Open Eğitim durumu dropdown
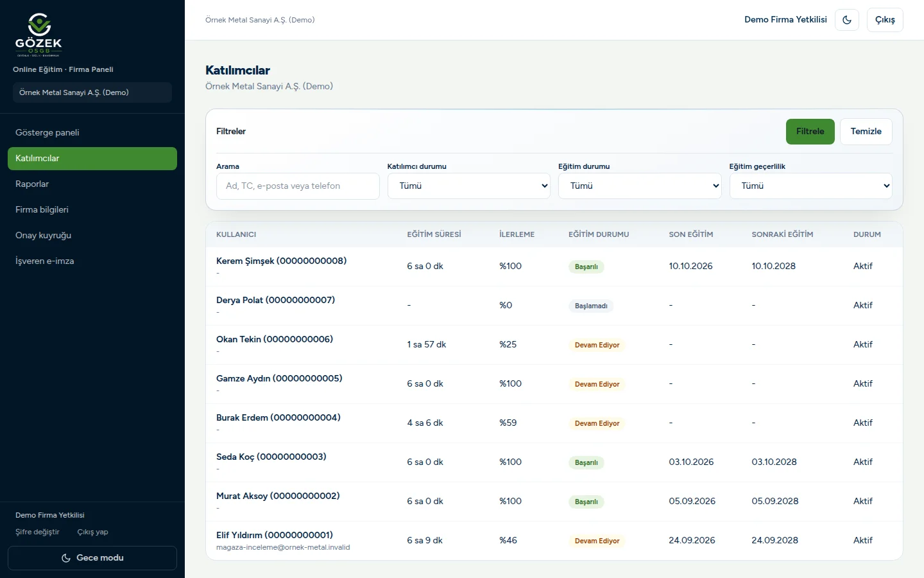Screen dimensions: 924x578 [x=640, y=186]
